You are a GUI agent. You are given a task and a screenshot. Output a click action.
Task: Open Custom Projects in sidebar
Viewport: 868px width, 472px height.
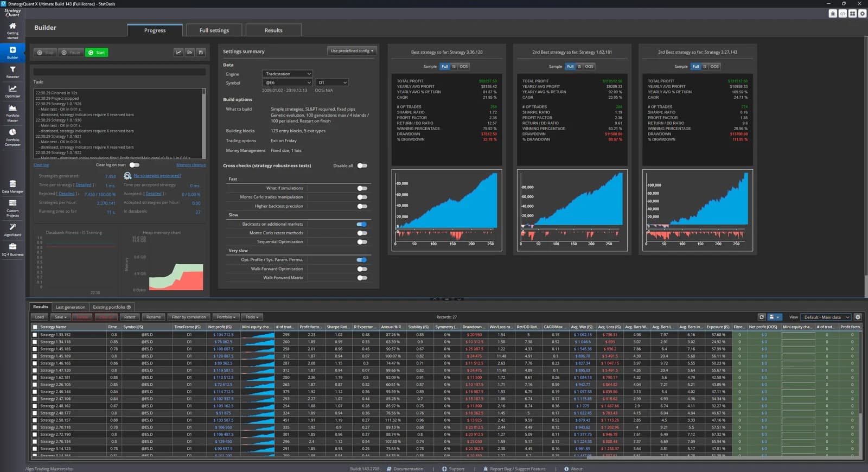click(x=12, y=208)
